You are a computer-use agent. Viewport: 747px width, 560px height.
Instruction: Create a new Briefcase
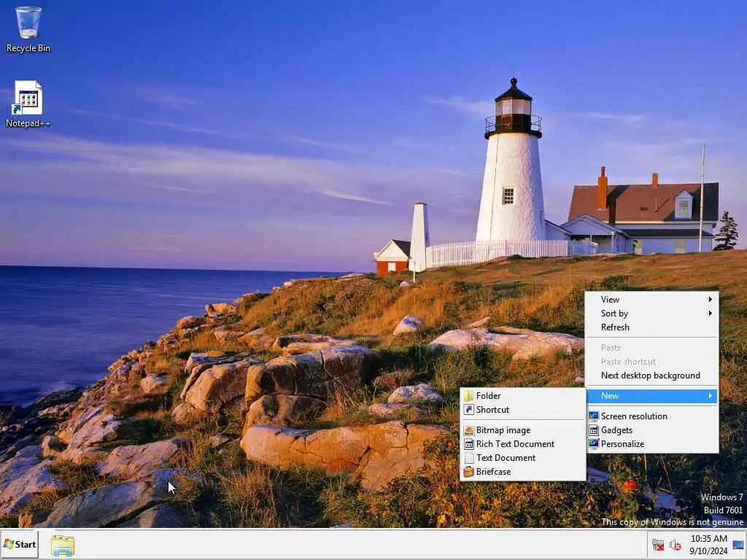(x=523, y=472)
